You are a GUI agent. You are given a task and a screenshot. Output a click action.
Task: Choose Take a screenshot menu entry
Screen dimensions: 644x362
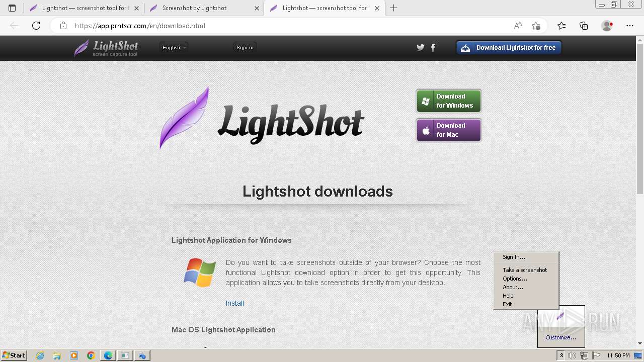(x=526, y=270)
